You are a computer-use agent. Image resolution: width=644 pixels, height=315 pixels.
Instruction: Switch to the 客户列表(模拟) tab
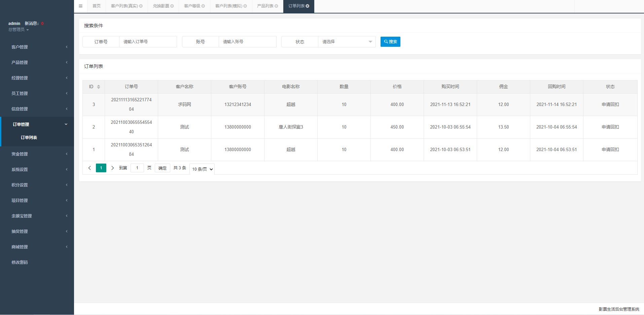tap(228, 6)
